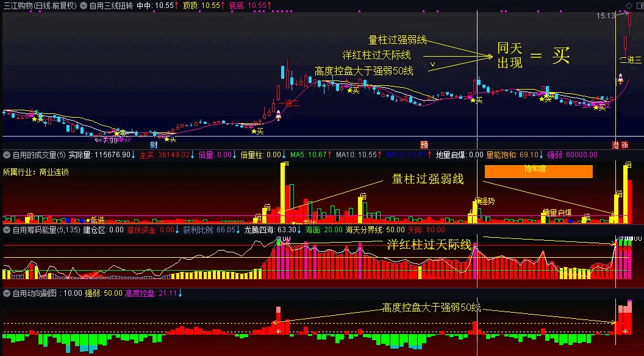Click the 一进二 signal label
The image size is (644, 356).
[x=288, y=104]
